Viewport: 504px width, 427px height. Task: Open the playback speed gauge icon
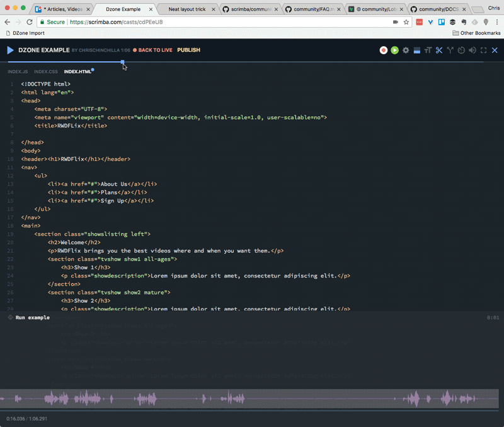pos(461,50)
